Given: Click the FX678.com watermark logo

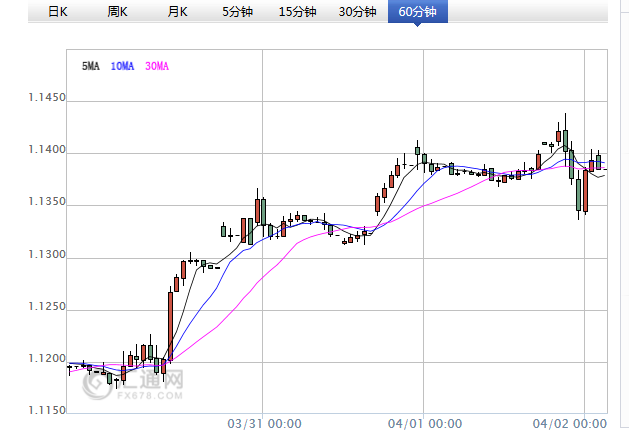Looking at the screenshot, I should tap(140, 385).
